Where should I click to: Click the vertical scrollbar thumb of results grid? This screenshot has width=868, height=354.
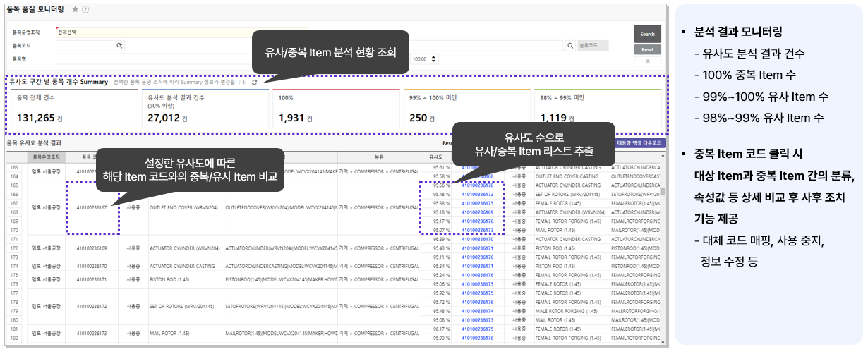tap(663, 191)
